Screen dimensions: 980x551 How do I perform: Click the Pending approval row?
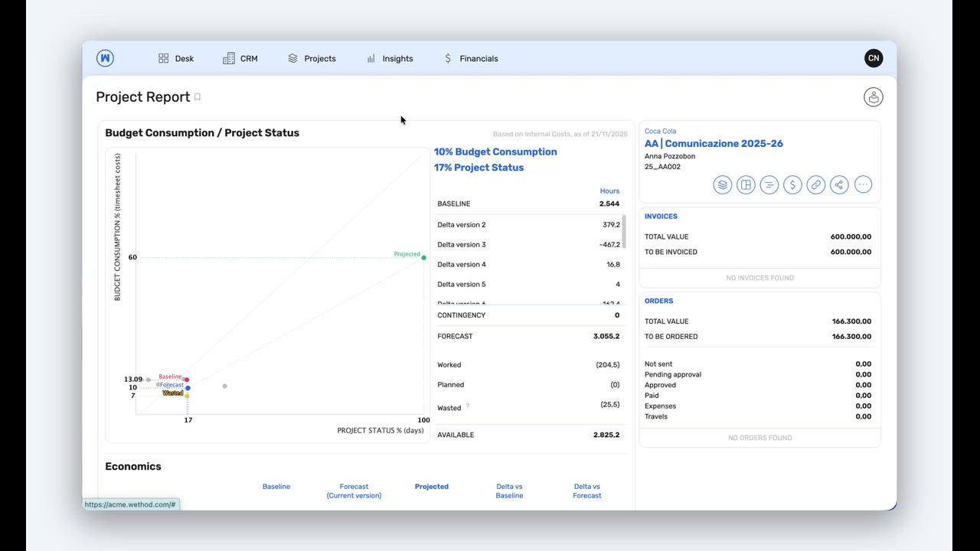coord(758,375)
